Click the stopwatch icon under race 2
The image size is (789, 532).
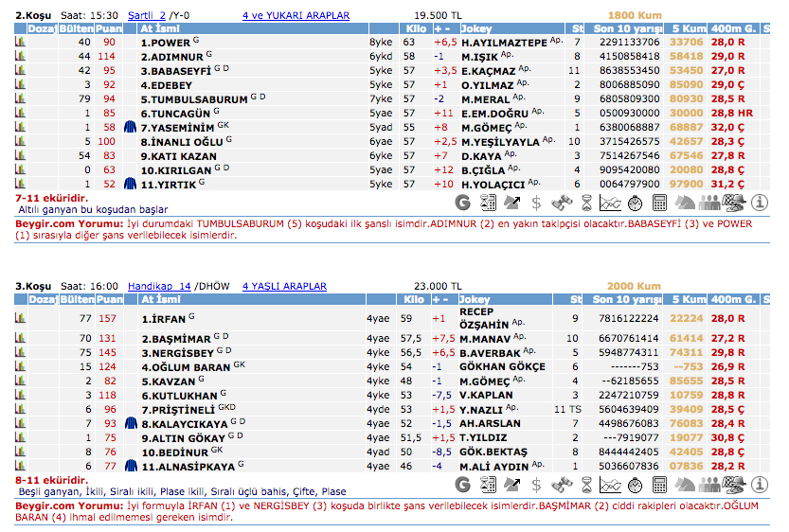click(x=636, y=202)
